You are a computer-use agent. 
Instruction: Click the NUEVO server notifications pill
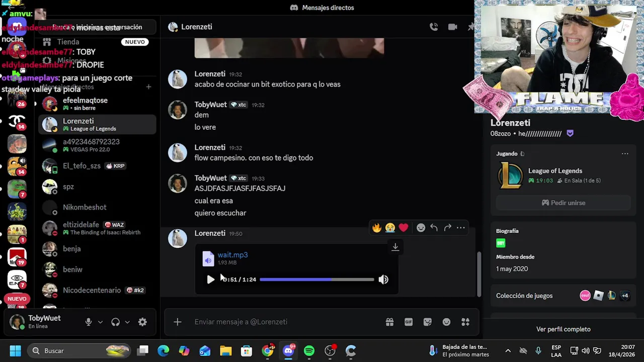17,299
